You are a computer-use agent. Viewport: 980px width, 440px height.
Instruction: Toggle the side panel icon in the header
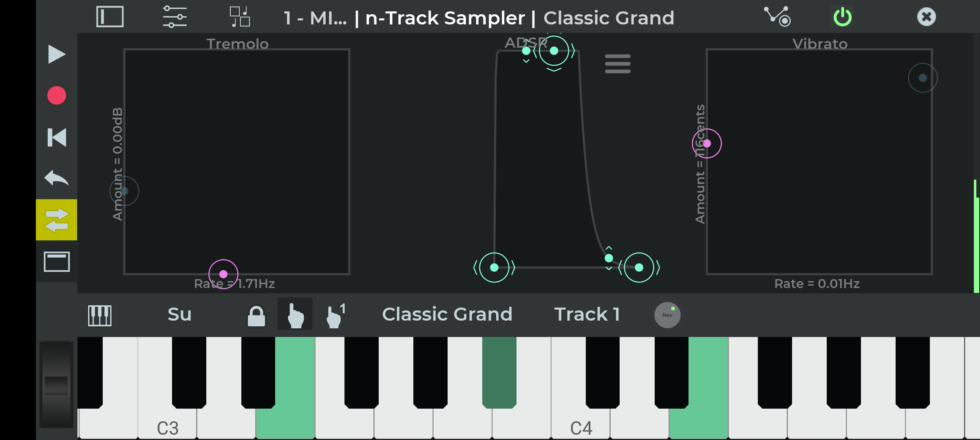pyautogui.click(x=110, y=17)
